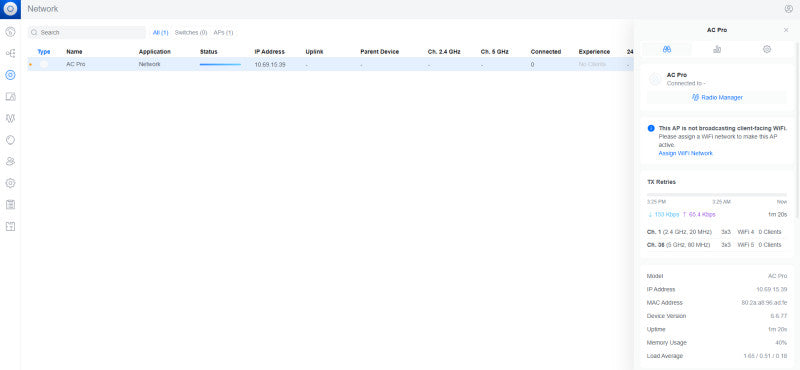Click IP 10.69.15.39 in table row
The height and width of the screenshot is (370, 800).
point(270,64)
